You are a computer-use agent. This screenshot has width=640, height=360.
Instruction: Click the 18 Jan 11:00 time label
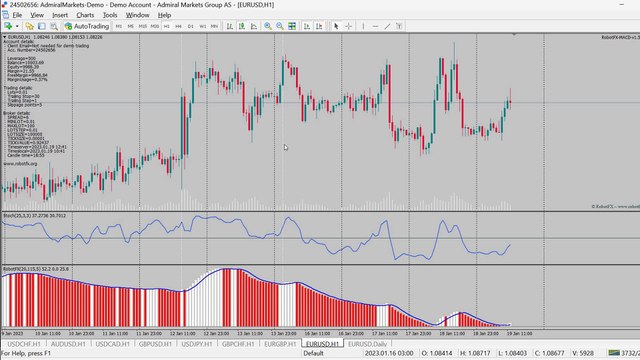(x=452, y=333)
